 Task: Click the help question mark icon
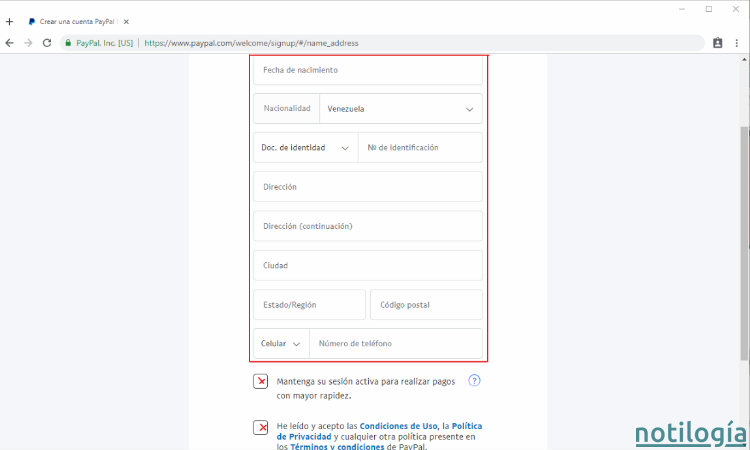click(x=474, y=381)
